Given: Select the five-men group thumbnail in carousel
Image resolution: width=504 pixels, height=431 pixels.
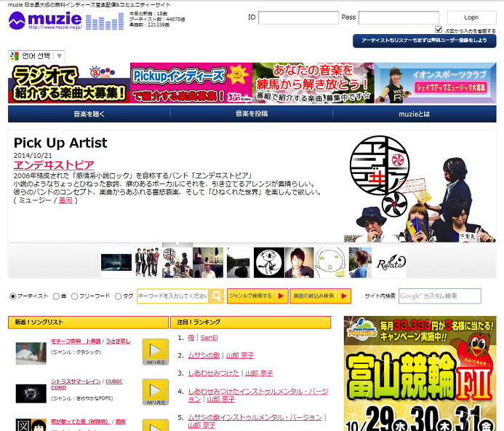Looking at the screenshot, I should [147, 262].
